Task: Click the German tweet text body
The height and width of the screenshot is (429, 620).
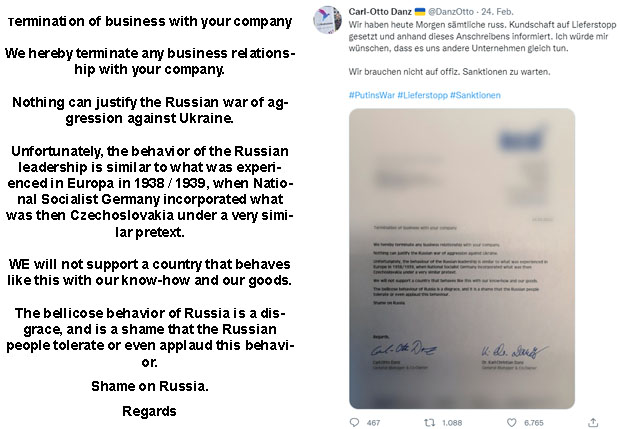Action: tap(482, 48)
